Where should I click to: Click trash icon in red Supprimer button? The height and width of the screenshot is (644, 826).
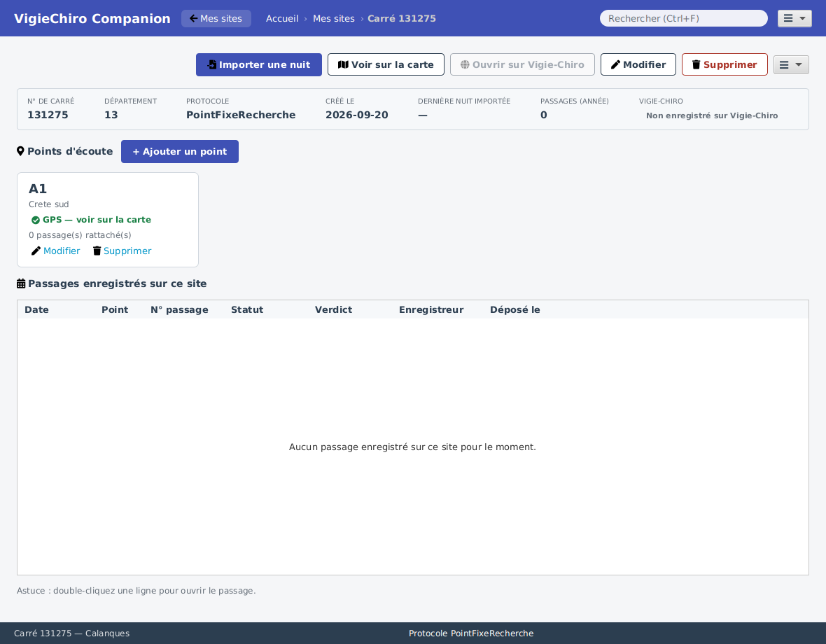coord(696,65)
